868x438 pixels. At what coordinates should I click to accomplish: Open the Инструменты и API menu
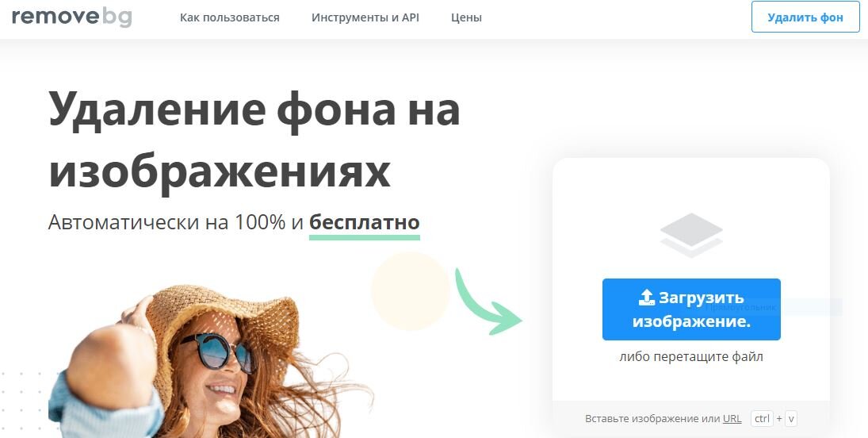365,17
